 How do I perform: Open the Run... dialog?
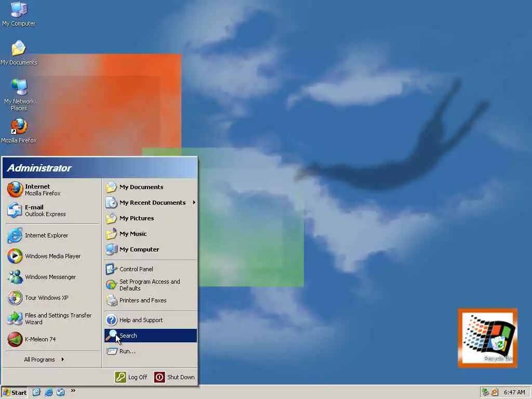[151, 351]
